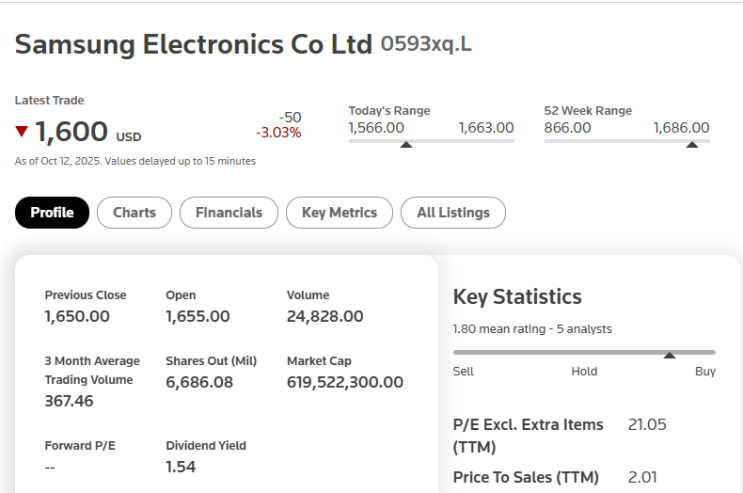The width and height of the screenshot is (743, 493).
Task: Click the ticker symbol 0593xq.L
Action: [426, 44]
